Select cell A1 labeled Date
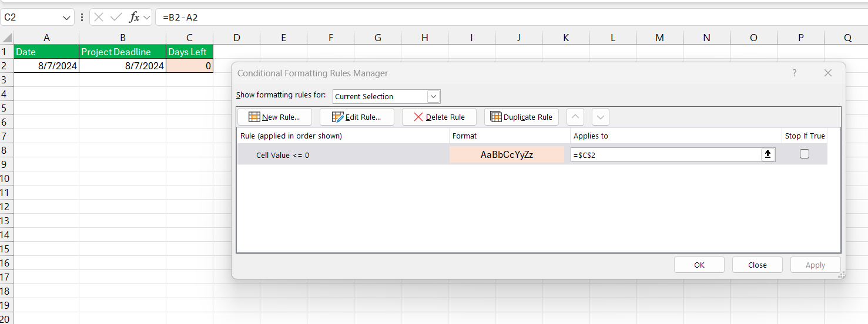 46,52
